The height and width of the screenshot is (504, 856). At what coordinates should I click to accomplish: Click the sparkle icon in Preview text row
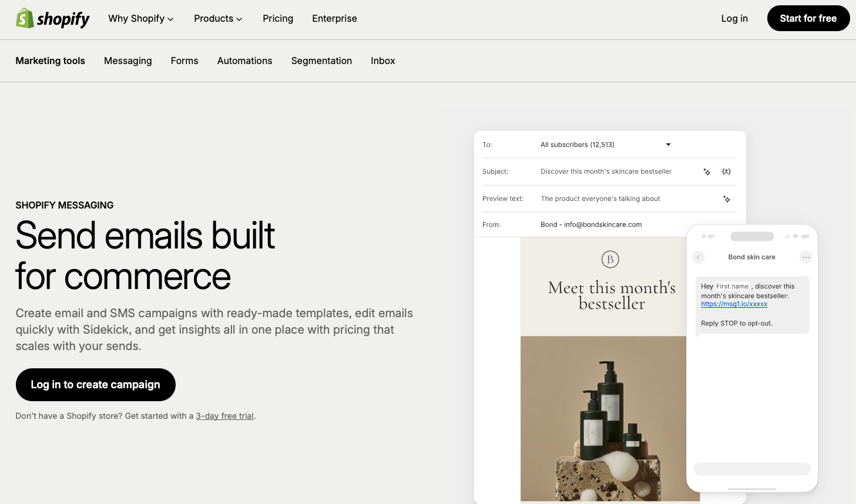click(x=727, y=199)
